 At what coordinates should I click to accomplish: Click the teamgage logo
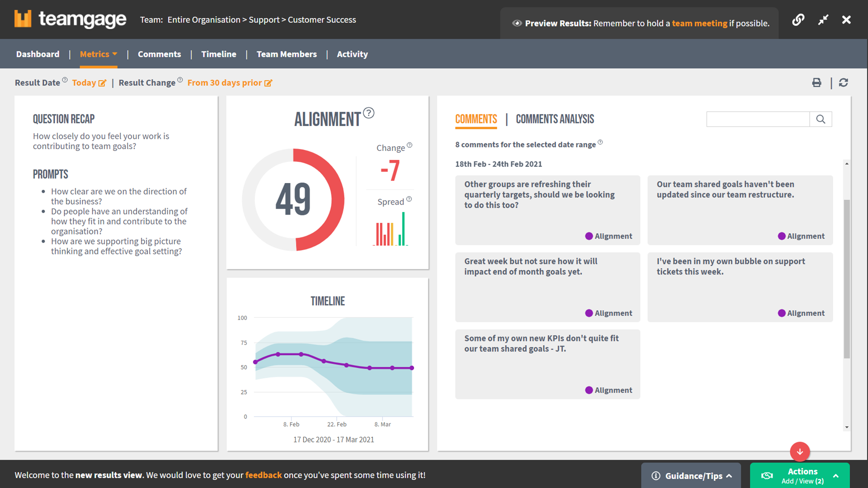tap(70, 19)
